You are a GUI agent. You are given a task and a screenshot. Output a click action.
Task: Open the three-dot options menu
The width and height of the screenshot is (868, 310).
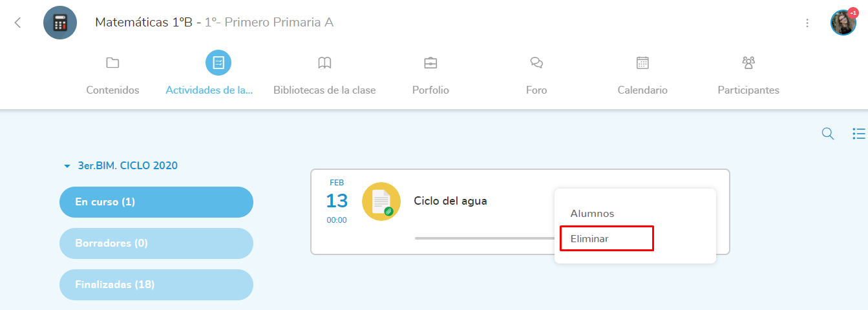[x=807, y=23]
